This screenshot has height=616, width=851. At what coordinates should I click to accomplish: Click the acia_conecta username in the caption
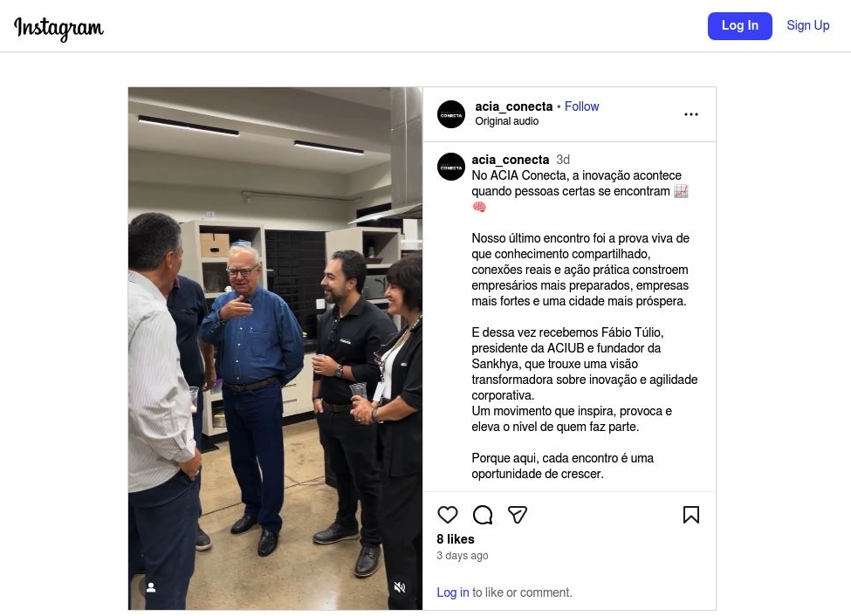click(511, 160)
